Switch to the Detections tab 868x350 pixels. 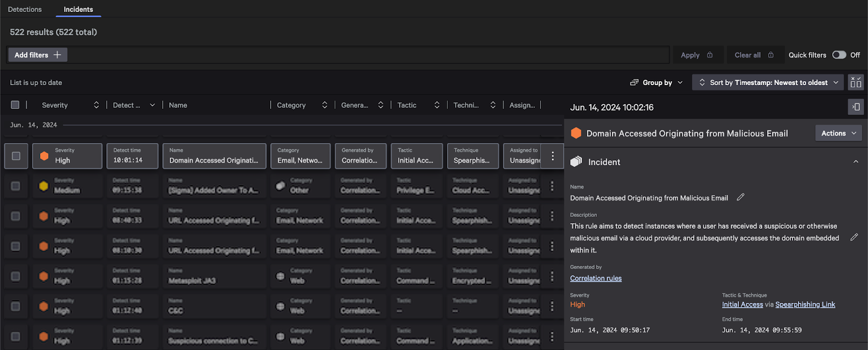pyautogui.click(x=25, y=9)
